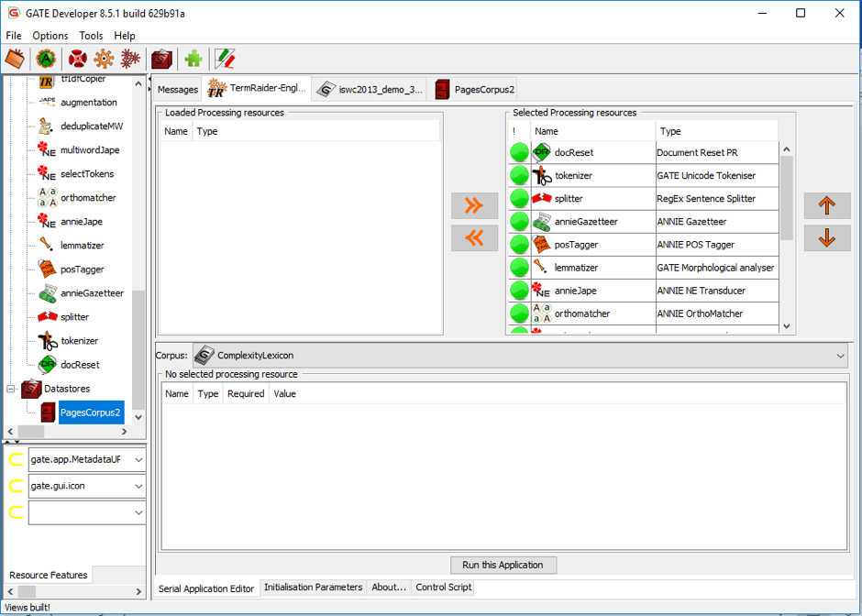Toggle the green run status for splitter
The image size is (862, 616).
point(519,198)
